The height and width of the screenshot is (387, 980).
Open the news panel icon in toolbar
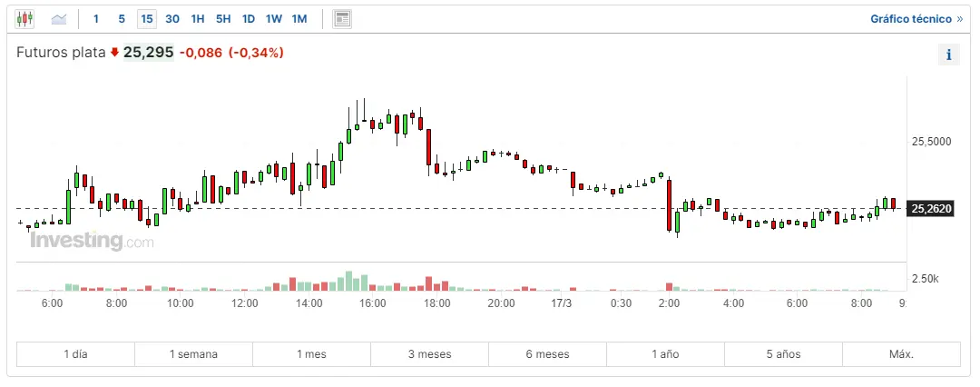pos(342,18)
